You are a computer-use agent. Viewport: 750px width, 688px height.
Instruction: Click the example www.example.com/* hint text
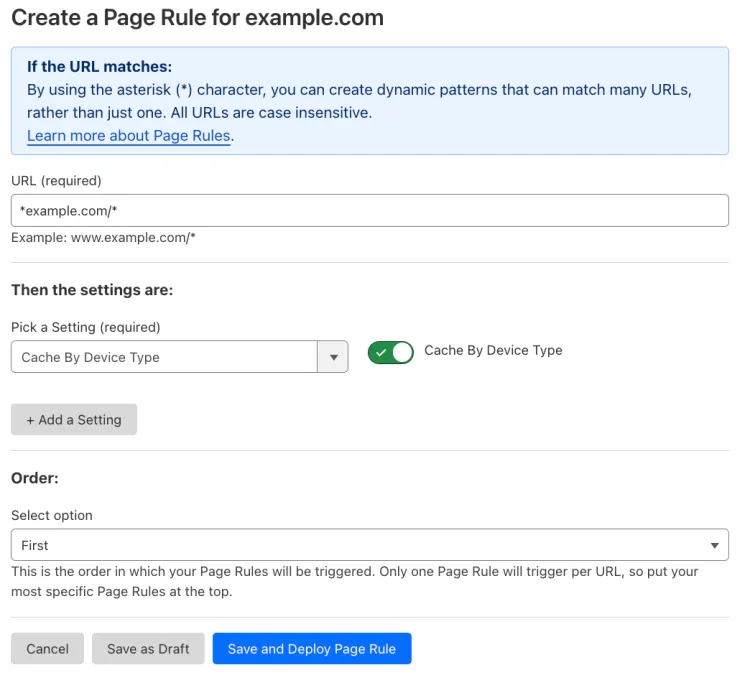[103, 237]
